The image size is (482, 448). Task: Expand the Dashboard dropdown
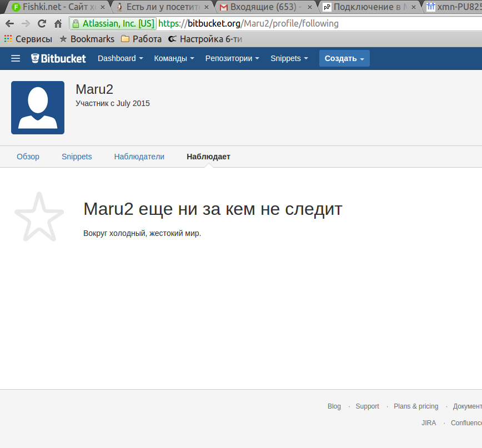[x=120, y=58]
